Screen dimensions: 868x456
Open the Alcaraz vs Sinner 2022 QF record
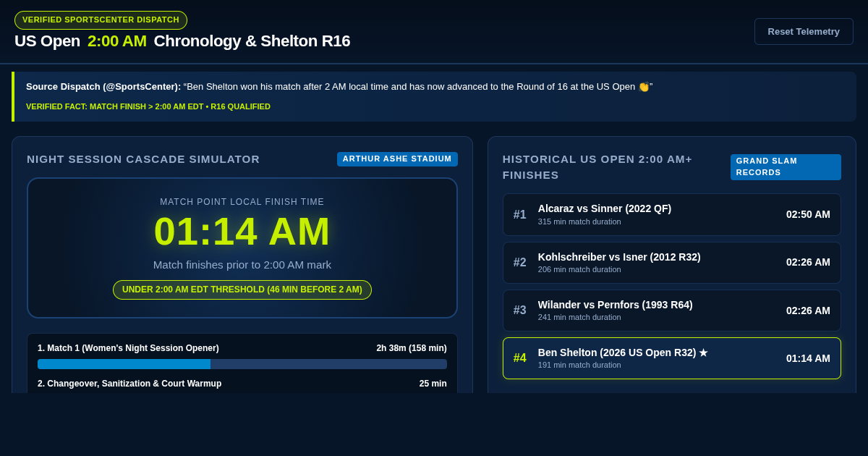(x=672, y=214)
